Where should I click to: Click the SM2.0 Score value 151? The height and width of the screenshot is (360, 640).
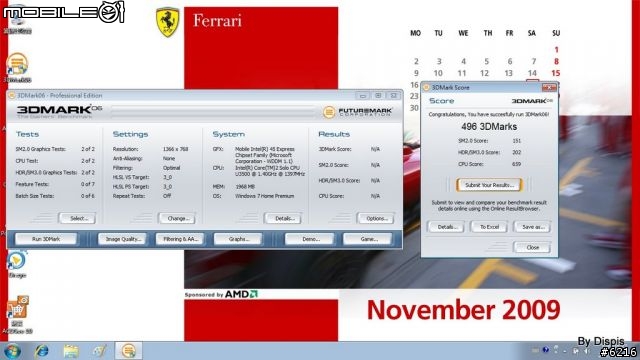point(516,141)
